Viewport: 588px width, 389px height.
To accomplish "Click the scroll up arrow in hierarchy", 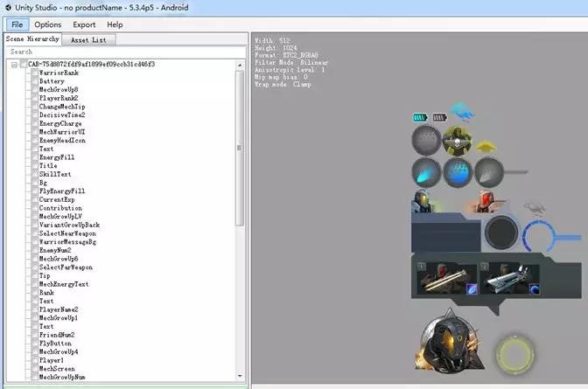I will tap(240, 66).
